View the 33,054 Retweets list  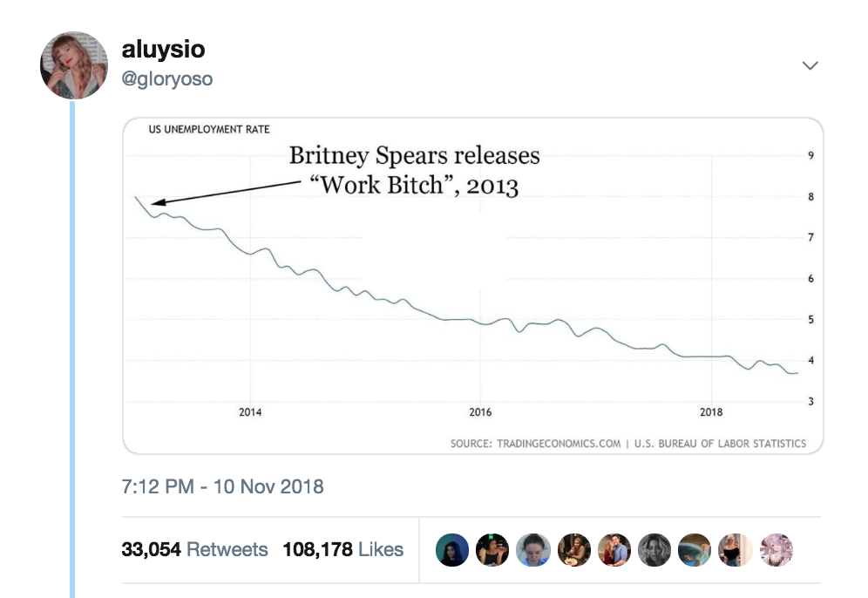[194, 549]
